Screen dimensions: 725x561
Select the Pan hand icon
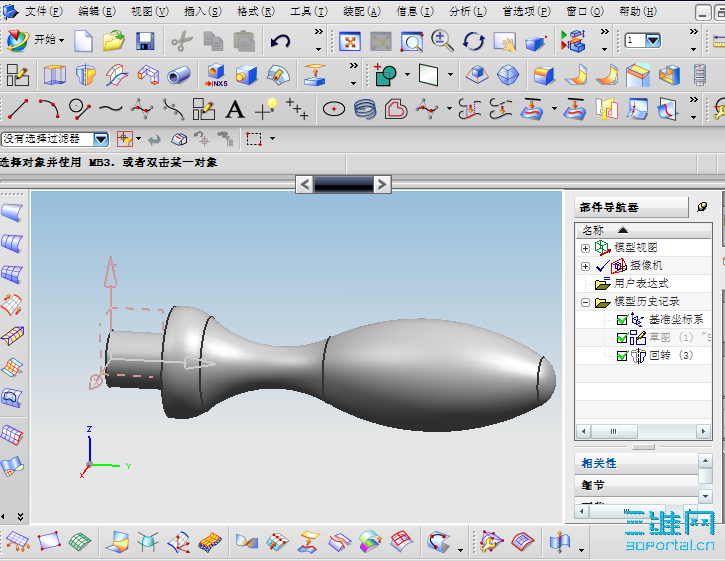(x=504, y=42)
